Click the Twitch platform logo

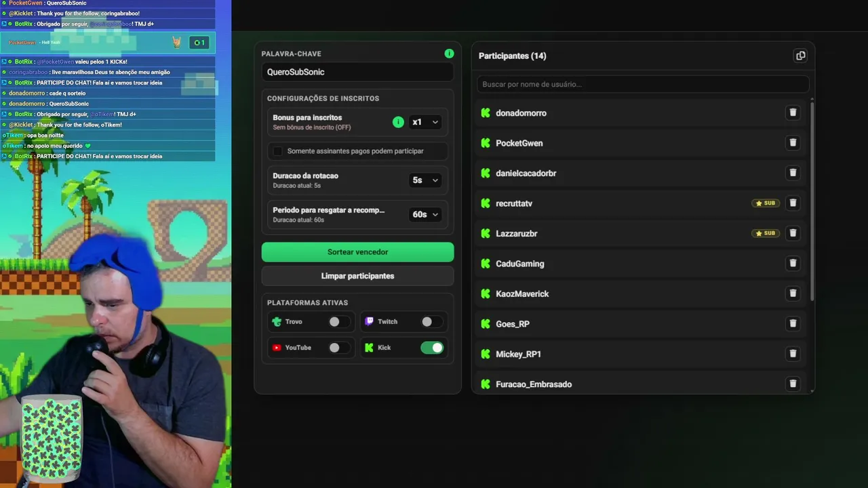(x=369, y=322)
